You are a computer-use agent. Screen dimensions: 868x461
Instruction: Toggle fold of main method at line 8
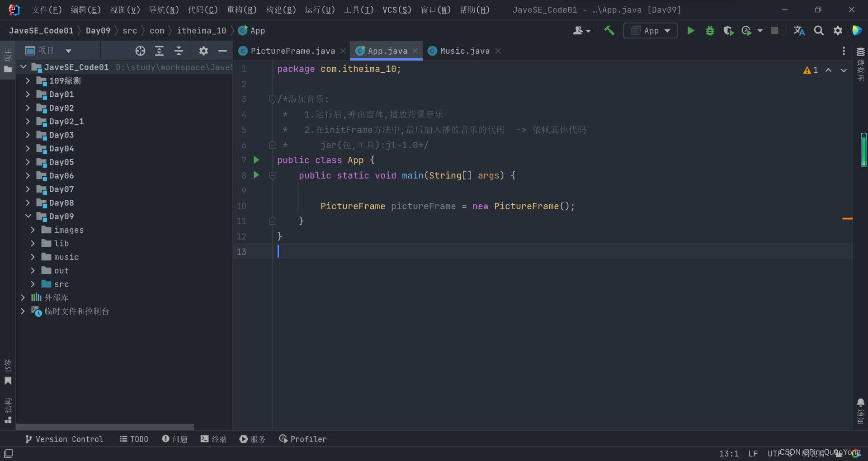(273, 175)
